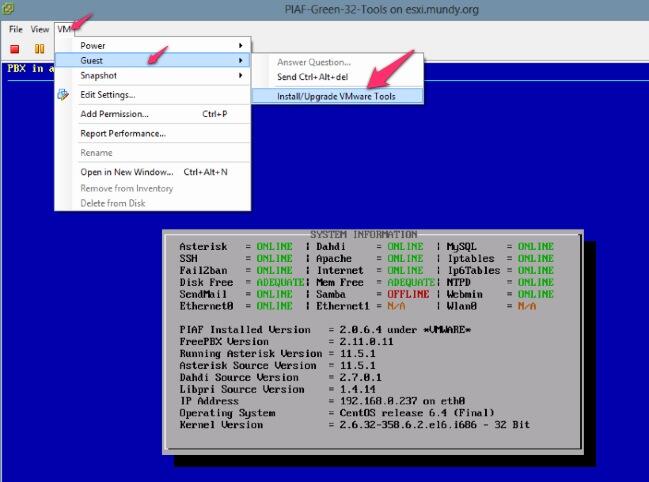Screen dimensions: 649x482
Task: Click the MySQL ONLINE status
Action: 536,247
